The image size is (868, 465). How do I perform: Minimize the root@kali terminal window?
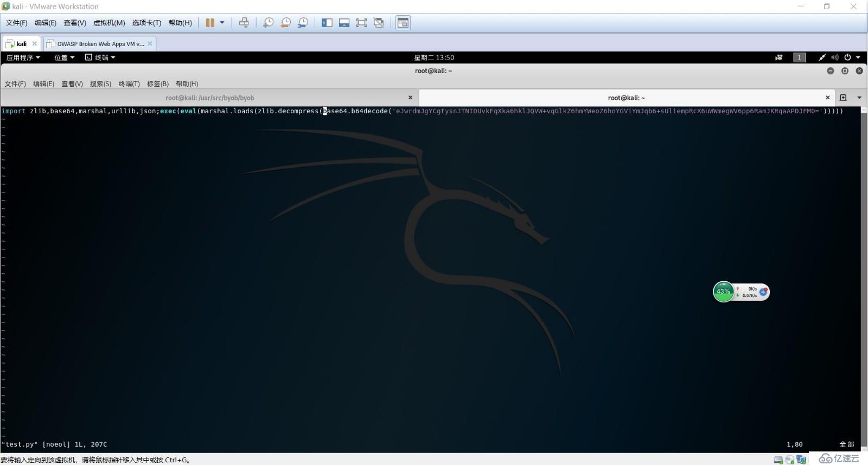[x=830, y=71]
